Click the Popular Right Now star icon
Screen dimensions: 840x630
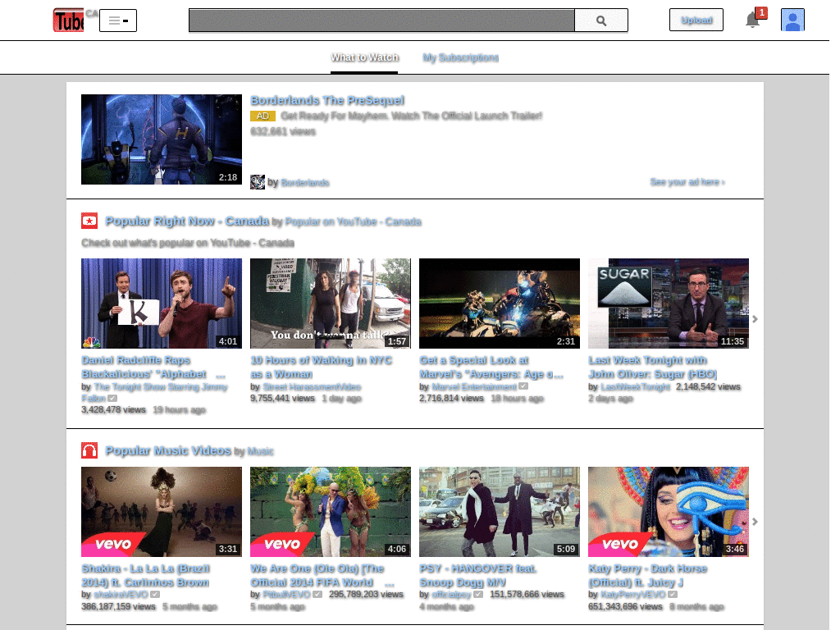[89, 221]
